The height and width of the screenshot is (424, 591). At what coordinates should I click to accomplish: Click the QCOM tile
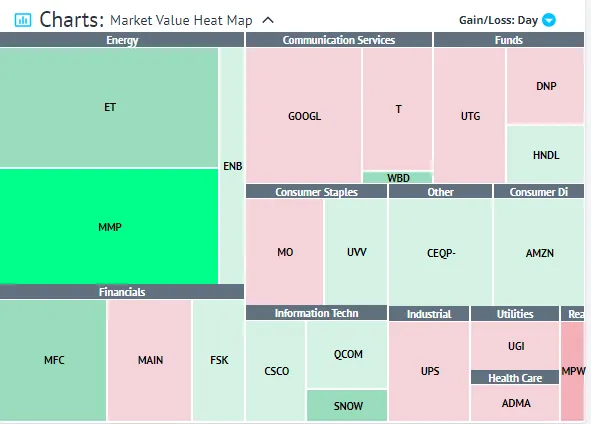347,354
